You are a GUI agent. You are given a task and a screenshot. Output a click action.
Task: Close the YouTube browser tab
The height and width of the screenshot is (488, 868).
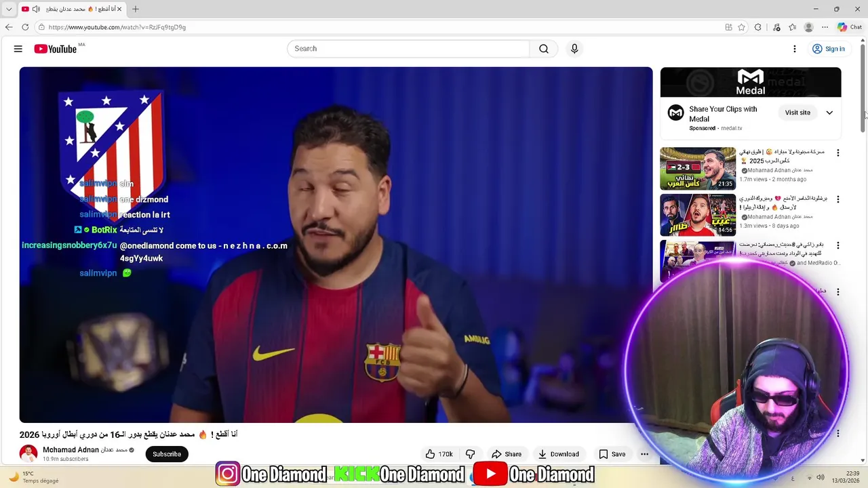[x=119, y=9]
